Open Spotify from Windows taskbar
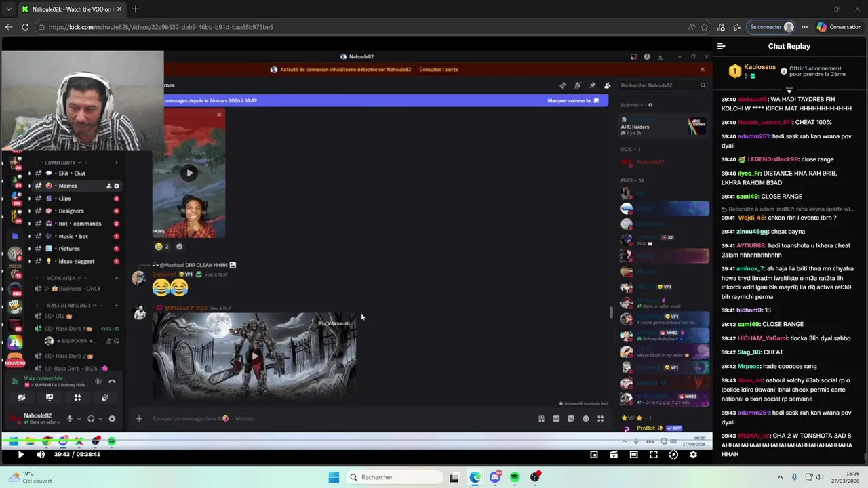Viewport: 868px width, 488px height. pos(515,477)
